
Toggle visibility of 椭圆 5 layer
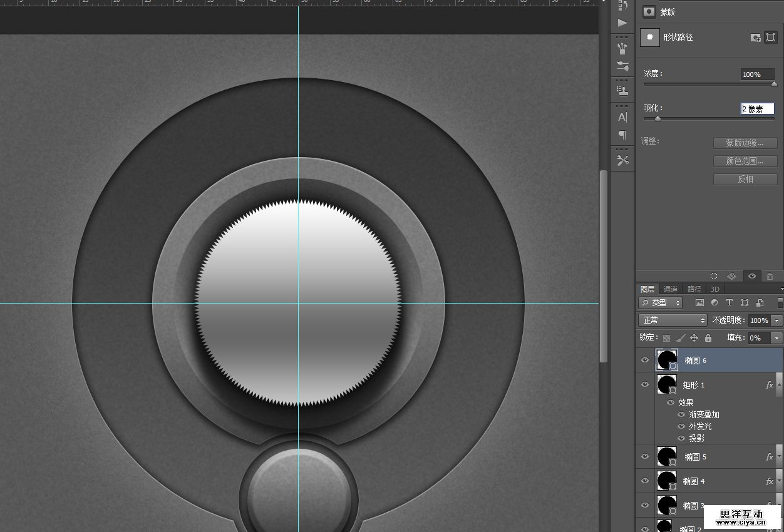coord(645,457)
